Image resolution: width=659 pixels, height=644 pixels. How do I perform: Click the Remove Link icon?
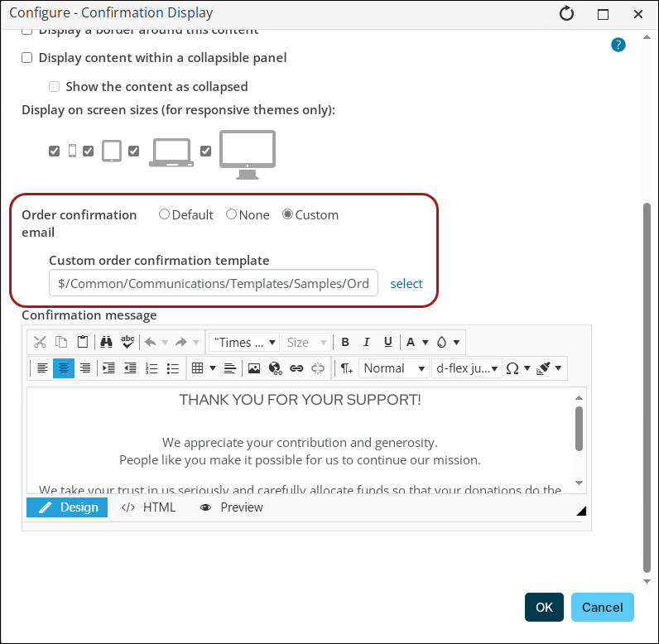(318, 368)
